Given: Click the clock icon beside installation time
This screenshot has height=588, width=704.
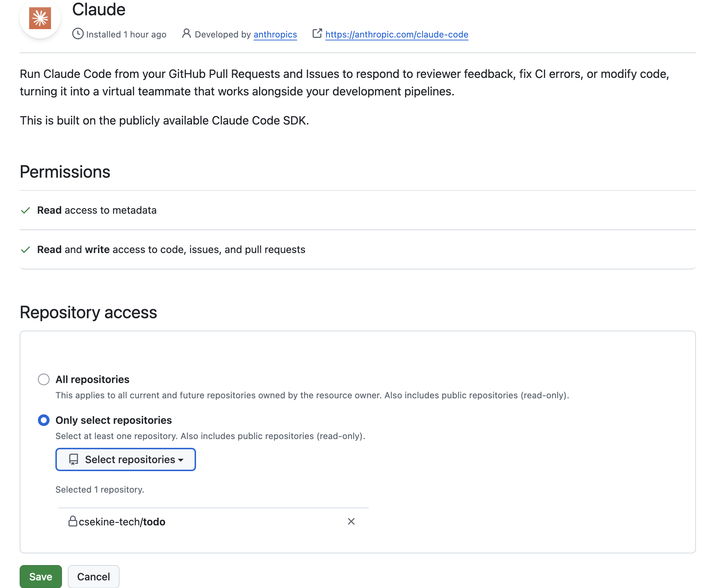Looking at the screenshot, I should (78, 34).
